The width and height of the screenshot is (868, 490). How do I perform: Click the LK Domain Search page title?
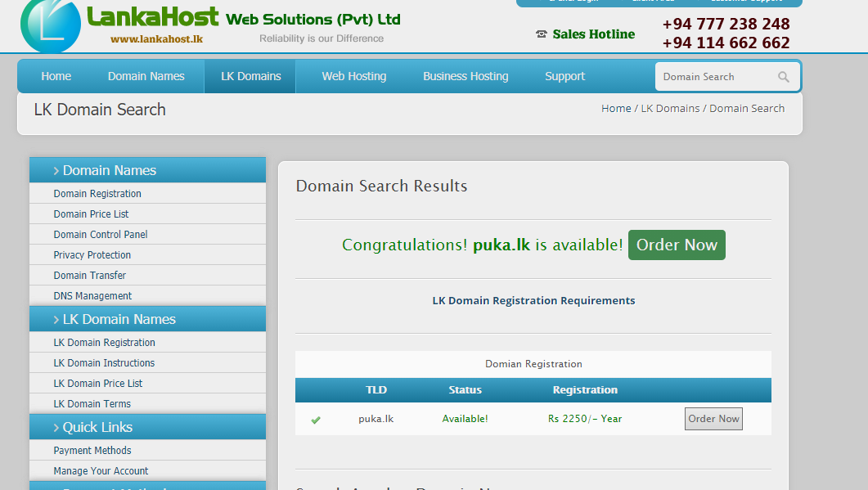100,110
